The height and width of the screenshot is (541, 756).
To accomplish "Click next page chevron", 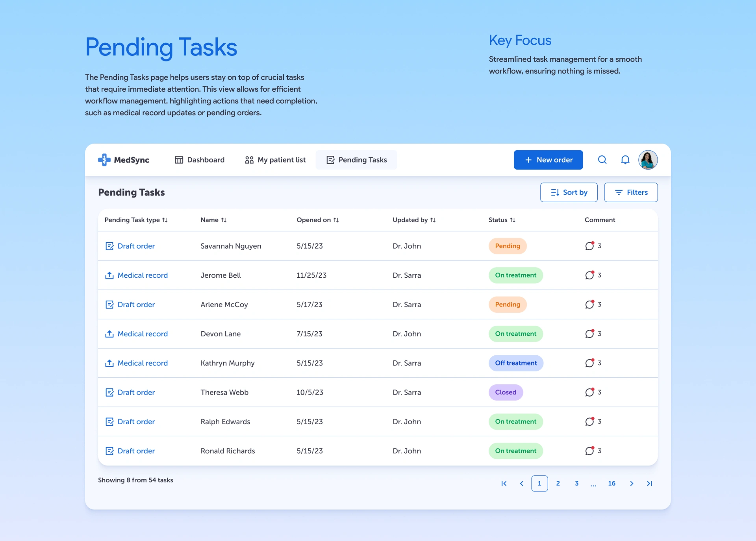I will click(x=631, y=484).
